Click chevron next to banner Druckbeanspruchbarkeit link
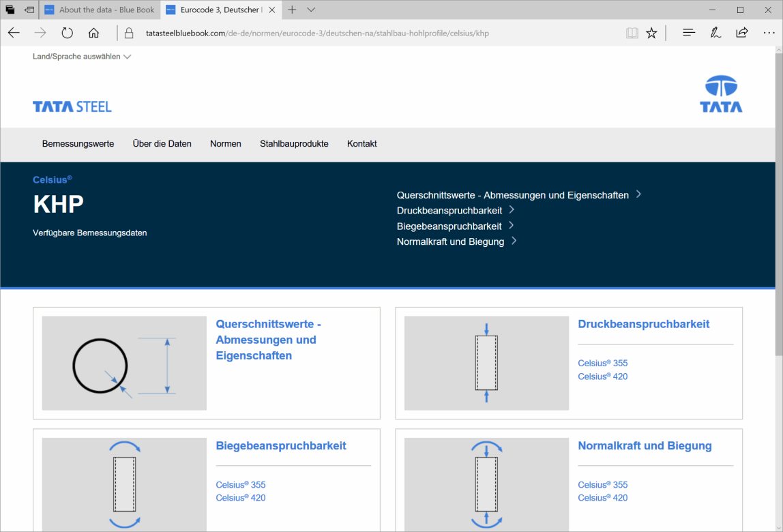Viewport: 783px width, 532px height. 512,210
